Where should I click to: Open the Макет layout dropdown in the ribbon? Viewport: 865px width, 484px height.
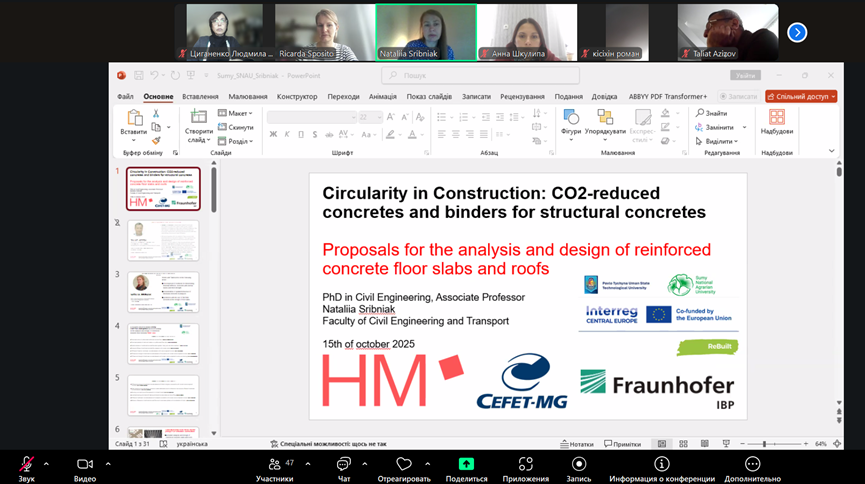(x=238, y=113)
